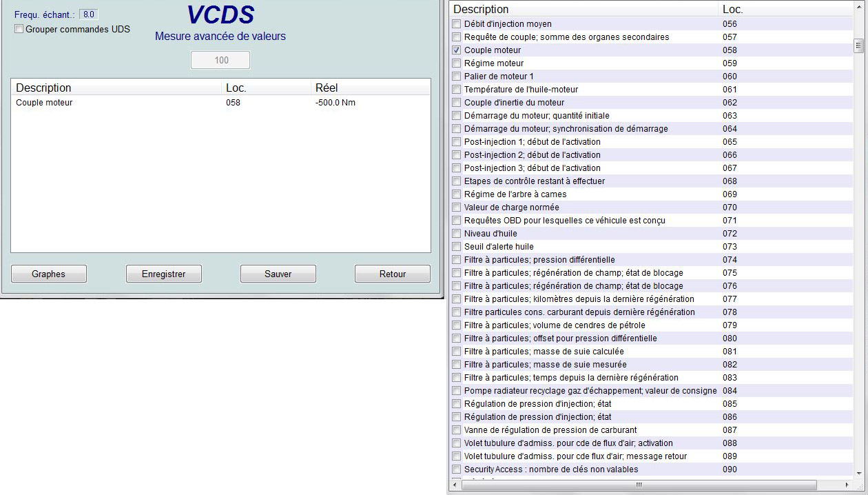
Task: Tick the Seuil d'alerte huile checkbox
Action: pyautogui.click(x=456, y=247)
